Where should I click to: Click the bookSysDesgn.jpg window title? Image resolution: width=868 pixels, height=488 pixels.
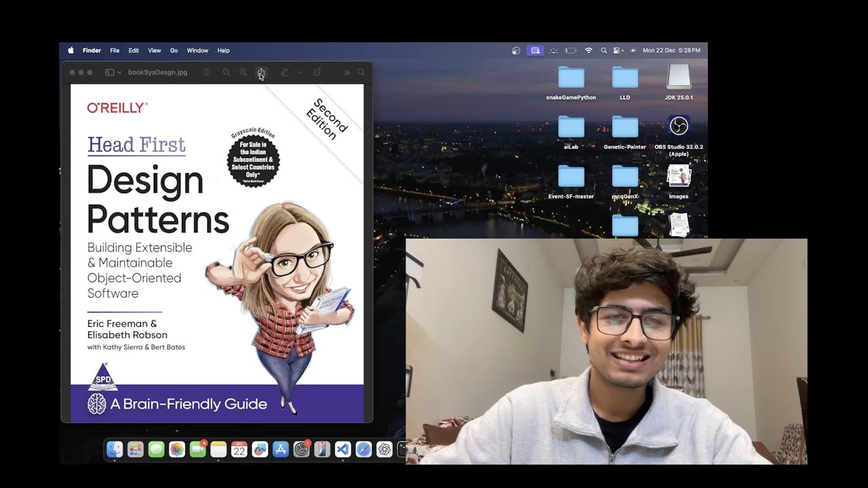157,72
